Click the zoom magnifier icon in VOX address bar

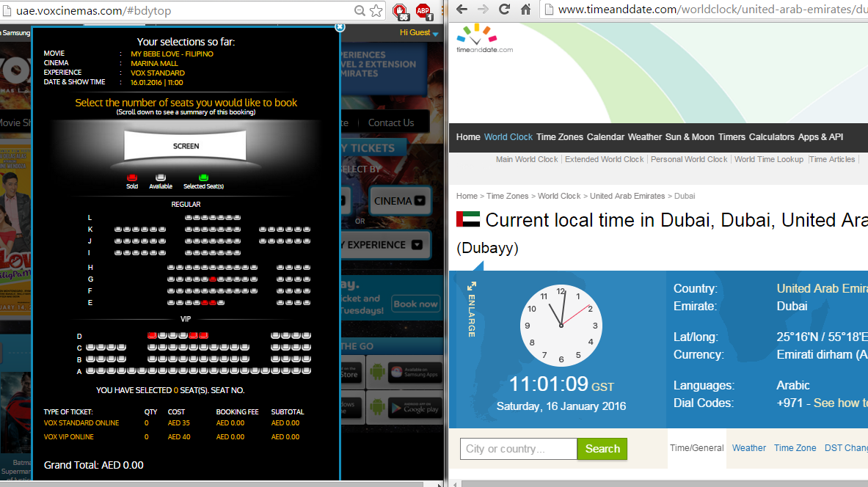[x=360, y=10]
